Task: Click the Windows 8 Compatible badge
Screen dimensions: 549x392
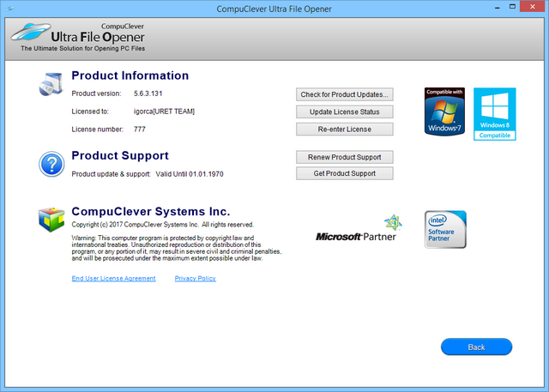Action: (x=495, y=113)
